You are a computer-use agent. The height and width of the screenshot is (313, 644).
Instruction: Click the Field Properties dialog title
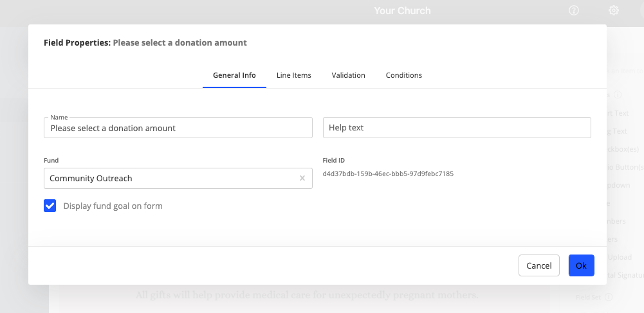145,43
